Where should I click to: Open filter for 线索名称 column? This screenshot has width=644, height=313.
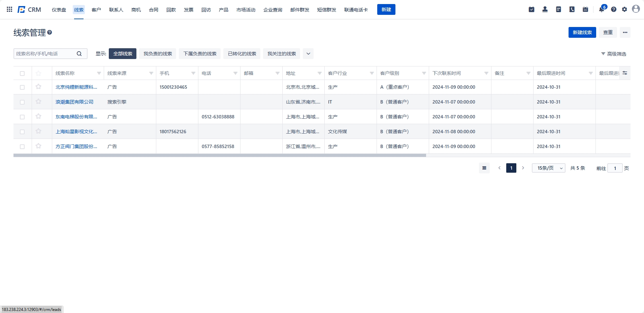[99, 73]
